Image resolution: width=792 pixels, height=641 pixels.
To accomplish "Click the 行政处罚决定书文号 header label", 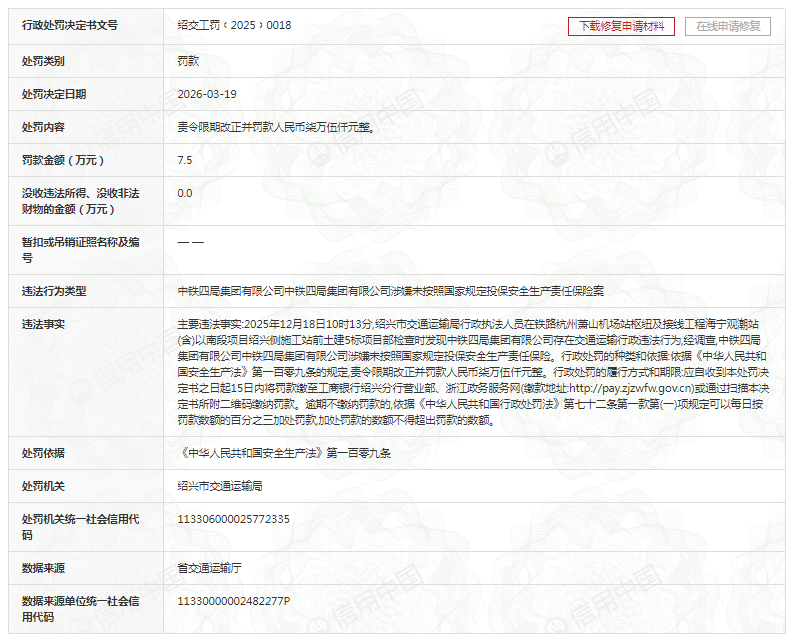I will click(70, 26).
